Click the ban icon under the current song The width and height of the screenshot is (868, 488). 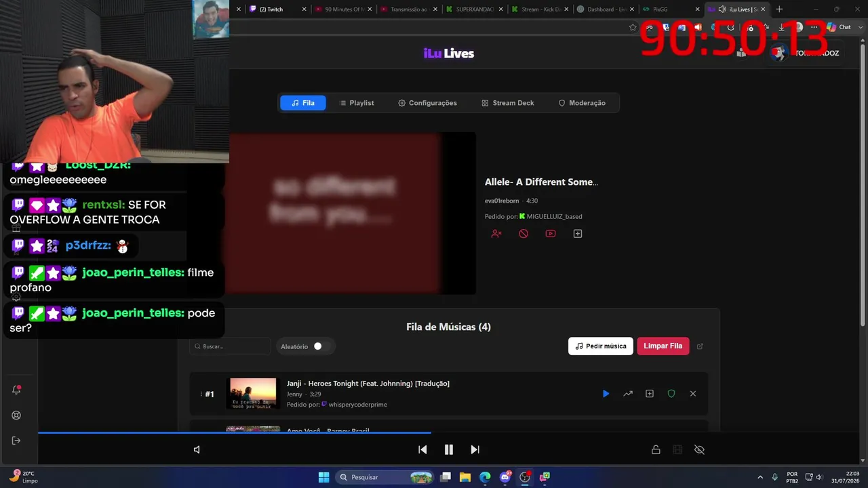tap(524, 234)
